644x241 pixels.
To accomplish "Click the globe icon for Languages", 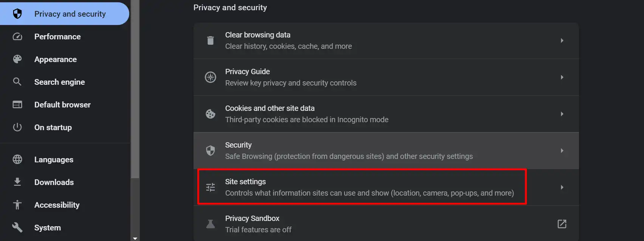I will pyautogui.click(x=17, y=159).
